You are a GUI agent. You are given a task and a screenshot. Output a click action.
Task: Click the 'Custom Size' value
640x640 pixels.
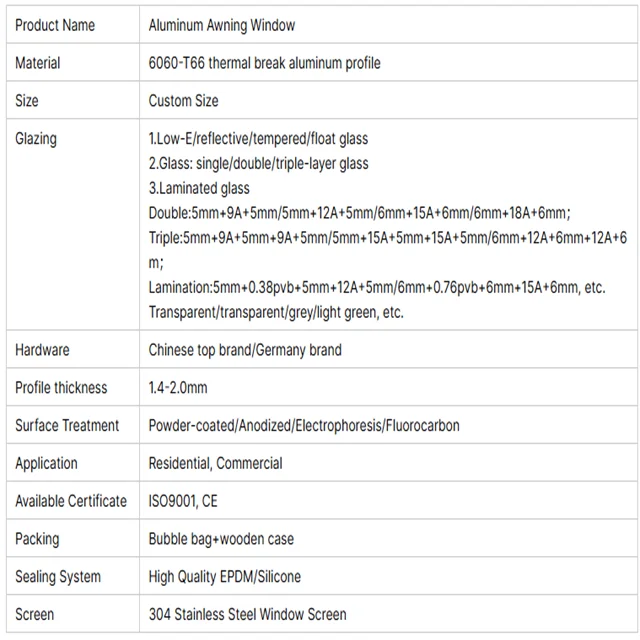tap(183, 101)
